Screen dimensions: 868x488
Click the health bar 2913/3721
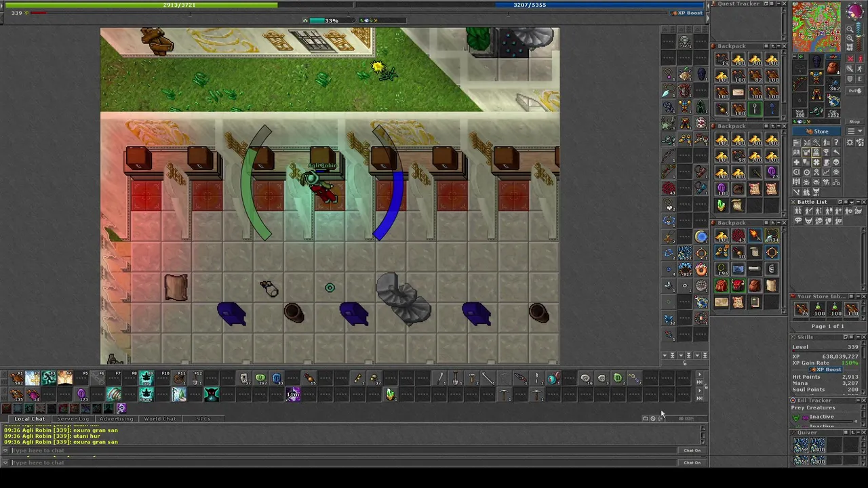179,5
